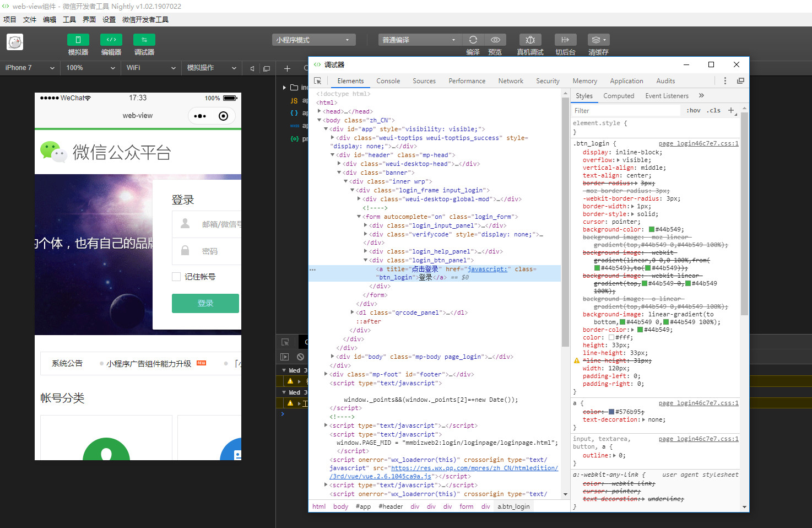Collapse the login_form form node
Image resolution: width=812 pixels, height=528 pixels.
pos(359,217)
